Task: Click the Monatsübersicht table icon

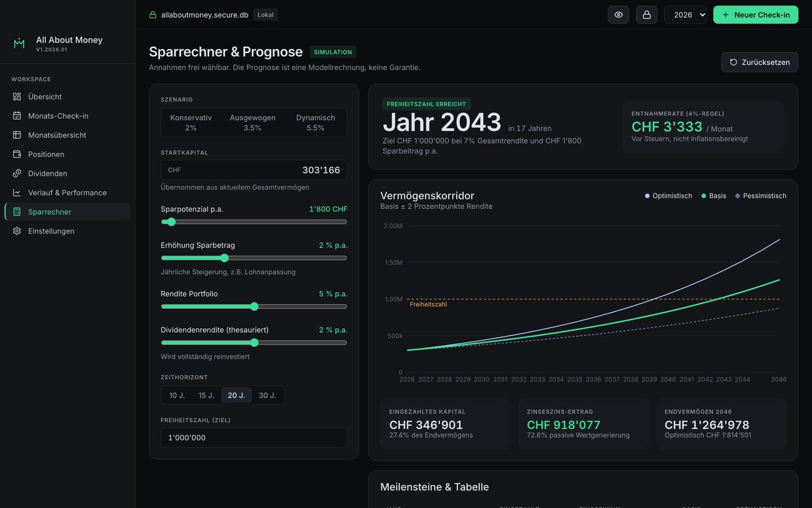Action: (x=17, y=135)
